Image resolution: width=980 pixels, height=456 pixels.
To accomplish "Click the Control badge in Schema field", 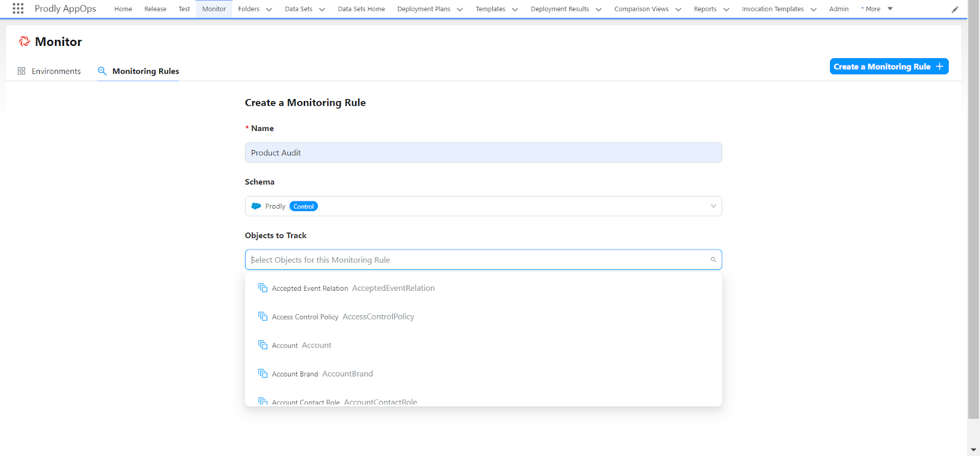I will pos(304,206).
